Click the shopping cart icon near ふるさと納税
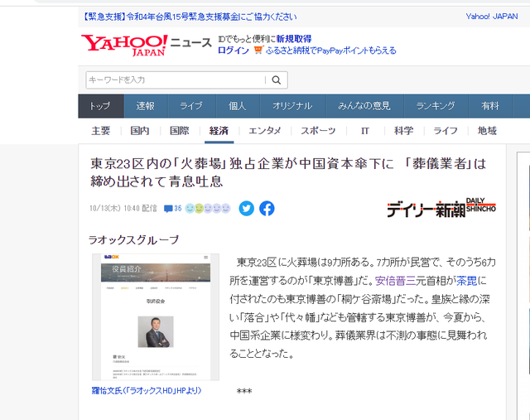The image size is (530, 420). point(258,50)
